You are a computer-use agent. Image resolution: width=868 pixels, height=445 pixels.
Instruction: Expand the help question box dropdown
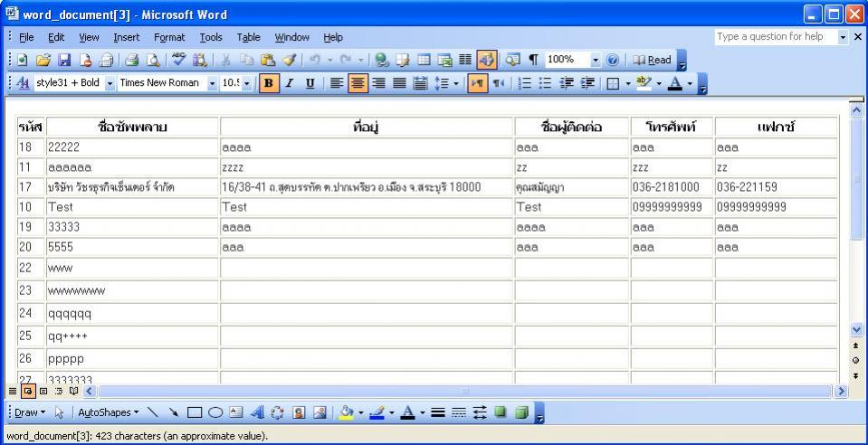[x=843, y=37]
